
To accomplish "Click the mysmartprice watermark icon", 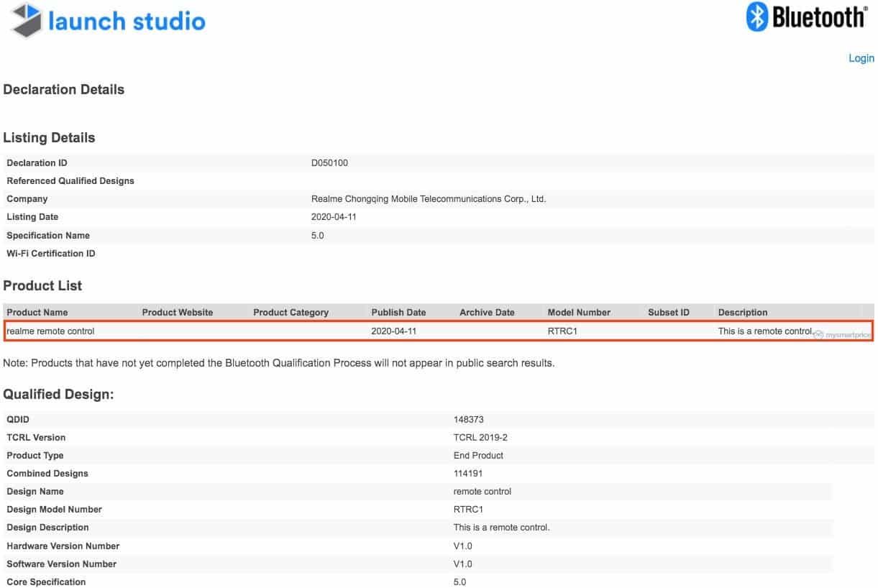I will 818,334.
